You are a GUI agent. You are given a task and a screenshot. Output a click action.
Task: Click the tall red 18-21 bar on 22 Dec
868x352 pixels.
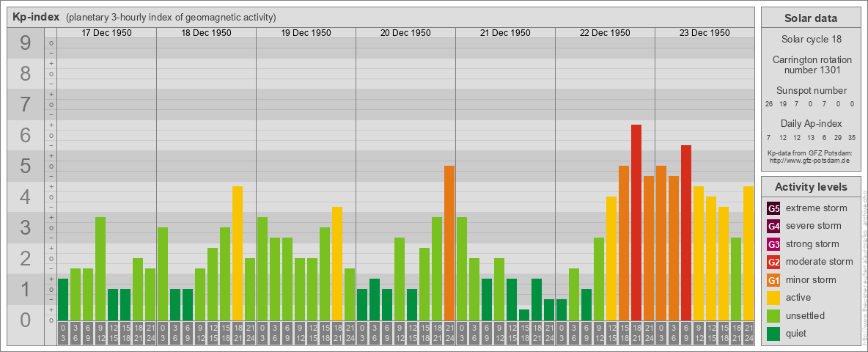click(x=636, y=222)
